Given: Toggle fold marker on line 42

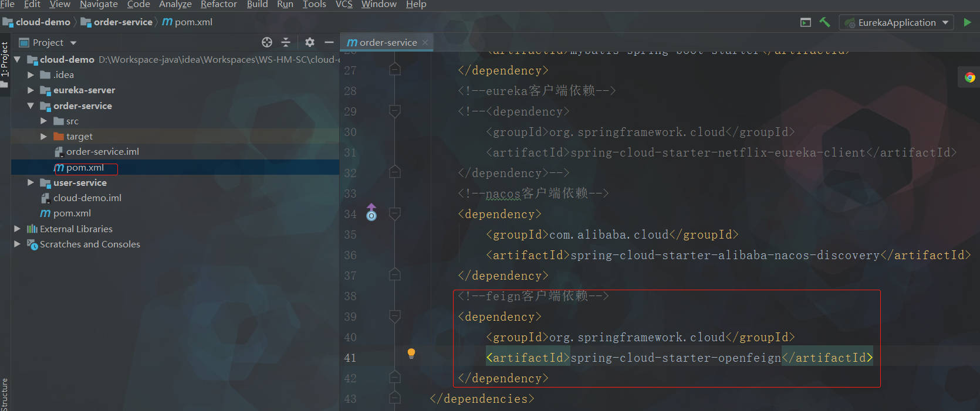Looking at the screenshot, I should (x=395, y=378).
